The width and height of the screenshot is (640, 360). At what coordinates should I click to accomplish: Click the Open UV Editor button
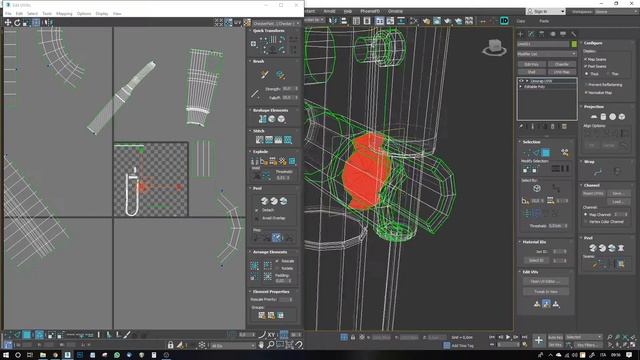pyautogui.click(x=546, y=281)
